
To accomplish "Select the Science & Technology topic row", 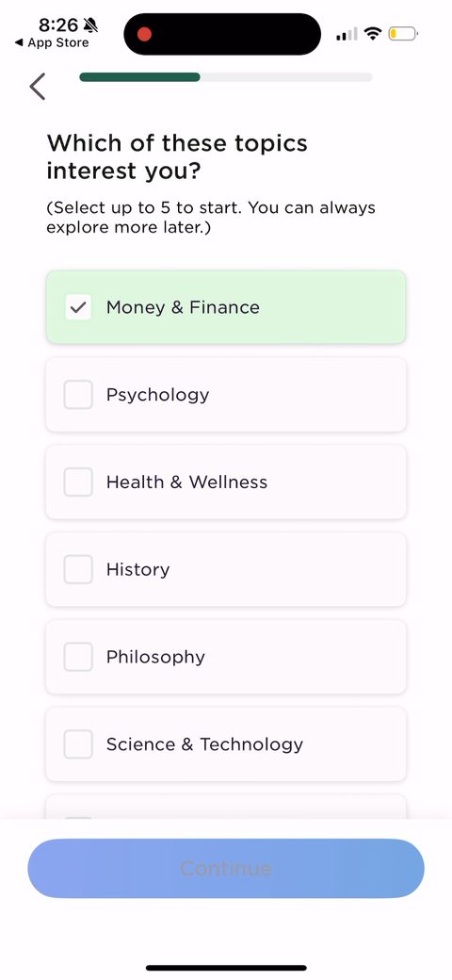I will 226,743.
